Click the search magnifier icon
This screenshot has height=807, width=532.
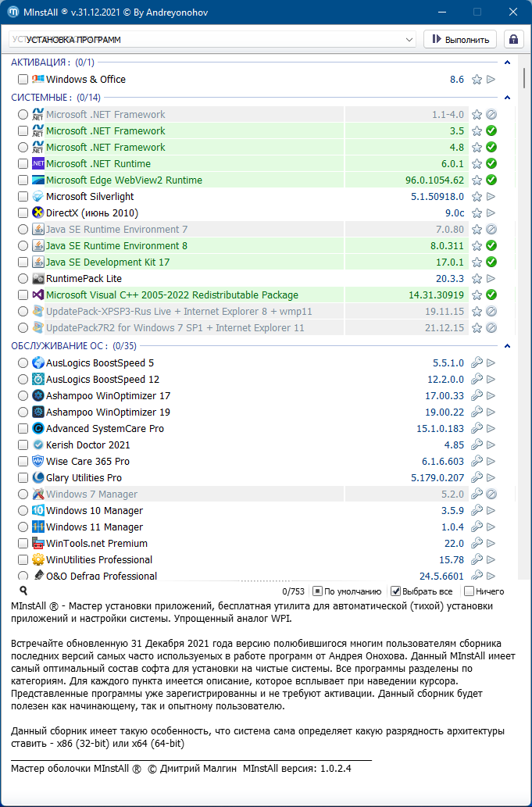click(x=23, y=591)
